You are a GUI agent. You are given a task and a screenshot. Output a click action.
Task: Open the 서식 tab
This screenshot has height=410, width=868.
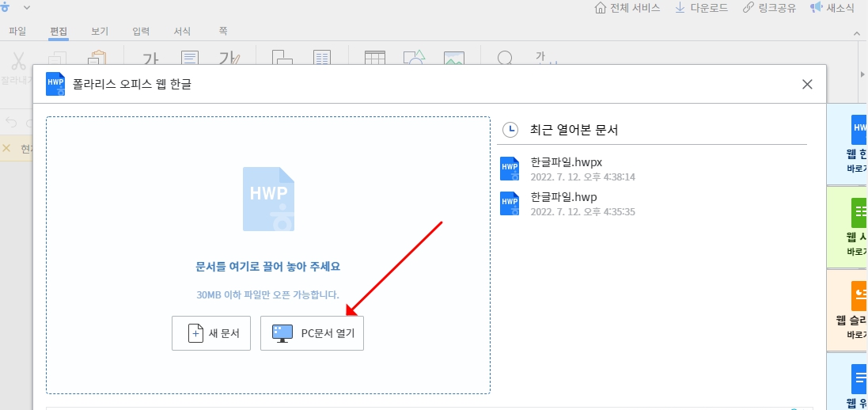[x=182, y=31]
